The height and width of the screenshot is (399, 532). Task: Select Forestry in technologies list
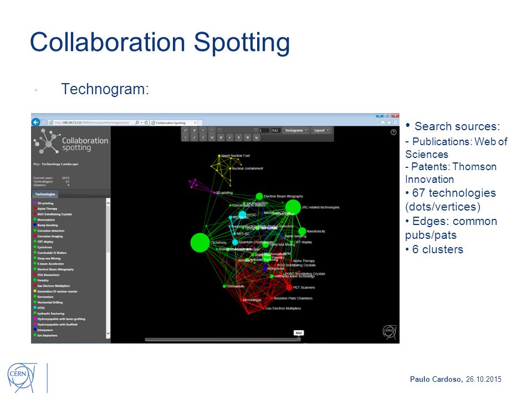tap(41, 280)
